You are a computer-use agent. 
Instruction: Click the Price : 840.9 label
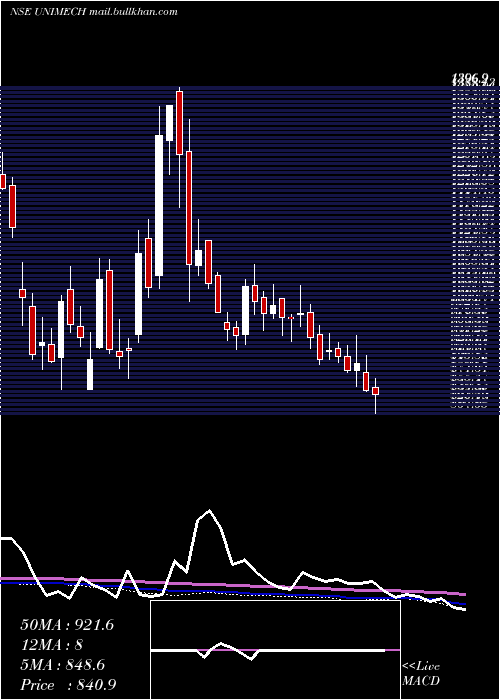coord(68,685)
